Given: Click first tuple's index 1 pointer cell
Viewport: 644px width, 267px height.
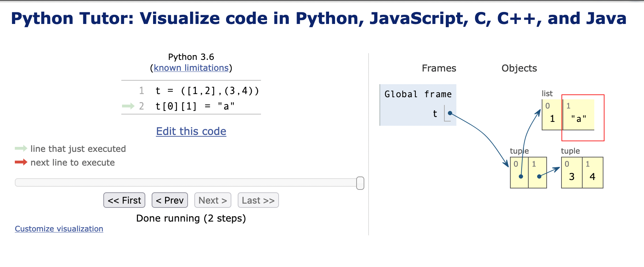Looking at the screenshot, I should pos(538,173).
